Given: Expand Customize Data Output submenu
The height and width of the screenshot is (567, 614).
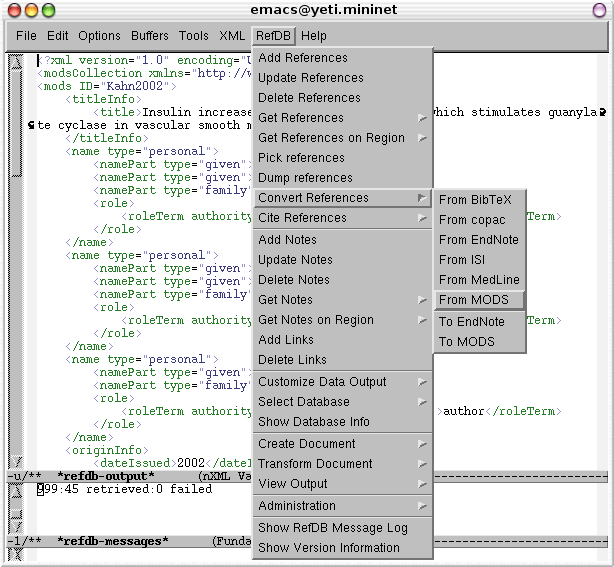Looking at the screenshot, I should 343,381.
